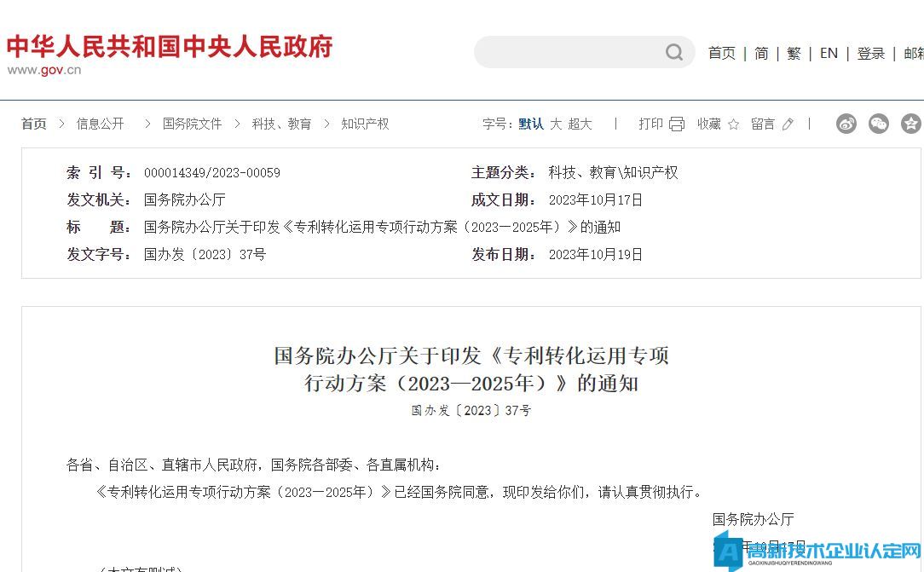Screen dimensions: 924x572
Task: Click the 发布日期 field label
Action: 503,255
